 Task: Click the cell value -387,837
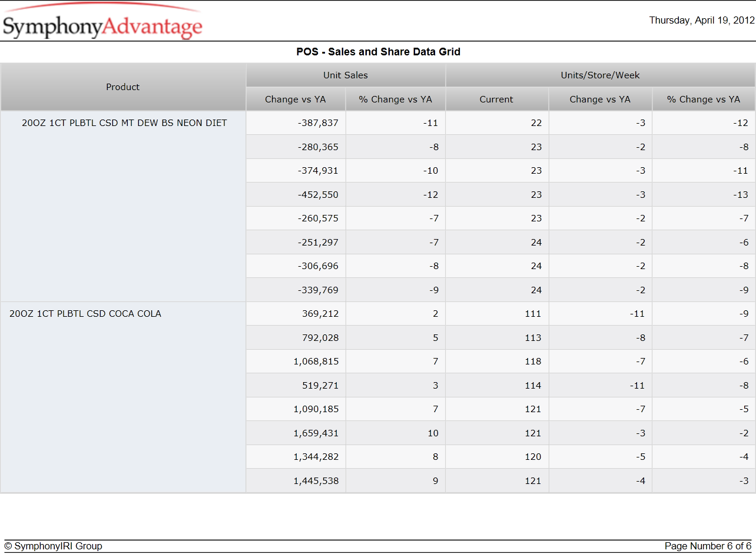coord(319,123)
